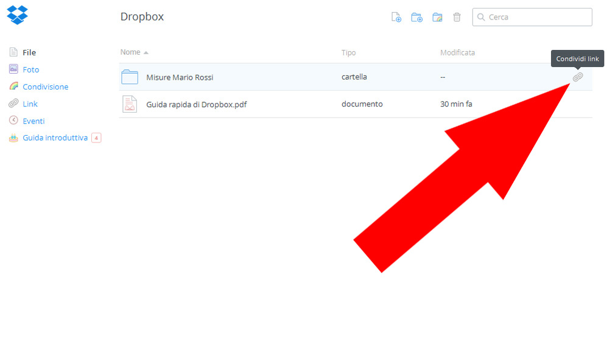The width and height of the screenshot is (607, 364).
Task: Click the magnifier icon in search box
Action: point(481,17)
